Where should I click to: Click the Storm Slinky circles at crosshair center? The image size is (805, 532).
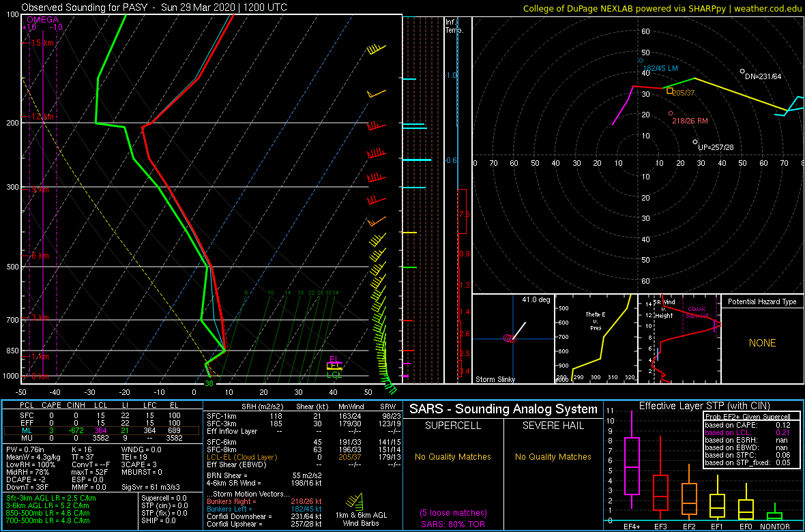click(510, 338)
